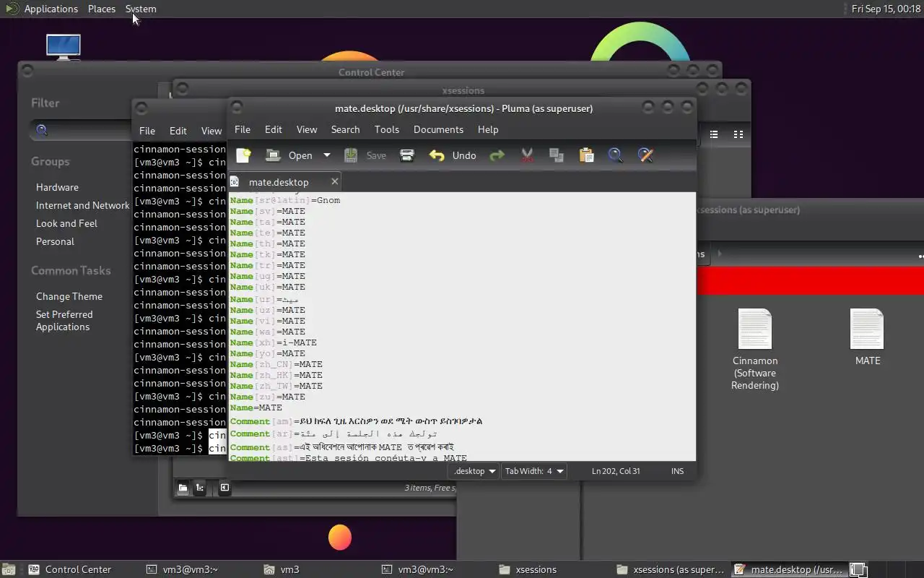Open Find with the magnifier icon
Viewport: 924px width, 578px height.
point(615,155)
